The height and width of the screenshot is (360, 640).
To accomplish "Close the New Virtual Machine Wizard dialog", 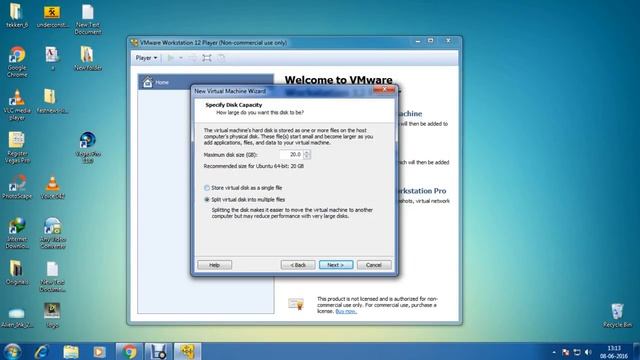I will pos(384,89).
